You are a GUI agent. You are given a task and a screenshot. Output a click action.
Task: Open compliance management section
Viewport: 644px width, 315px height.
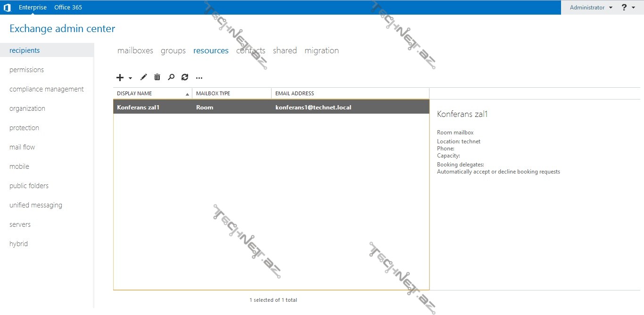[x=47, y=89]
